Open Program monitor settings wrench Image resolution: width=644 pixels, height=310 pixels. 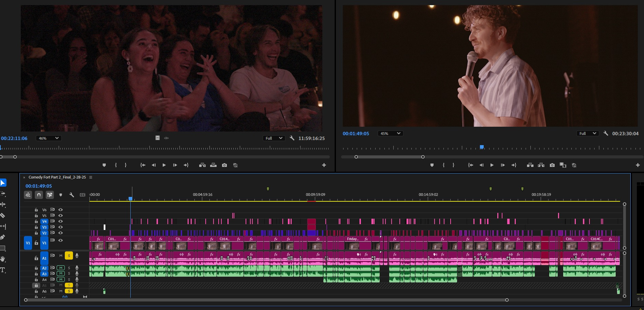(x=606, y=133)
